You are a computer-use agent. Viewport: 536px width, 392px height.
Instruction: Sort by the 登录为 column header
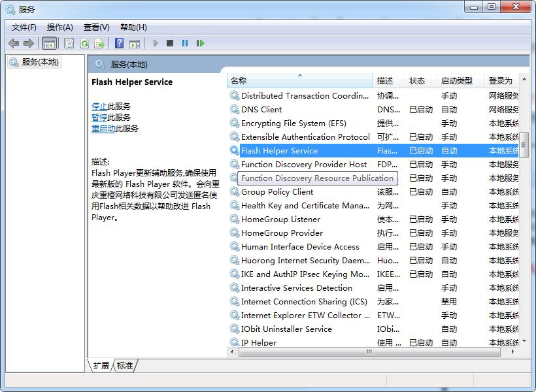pyautogui.click(x=501, y=80)
